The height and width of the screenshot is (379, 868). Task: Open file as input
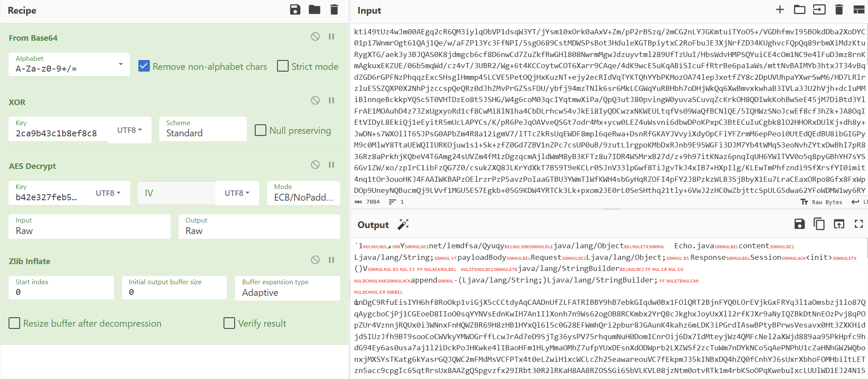point(819,9)
